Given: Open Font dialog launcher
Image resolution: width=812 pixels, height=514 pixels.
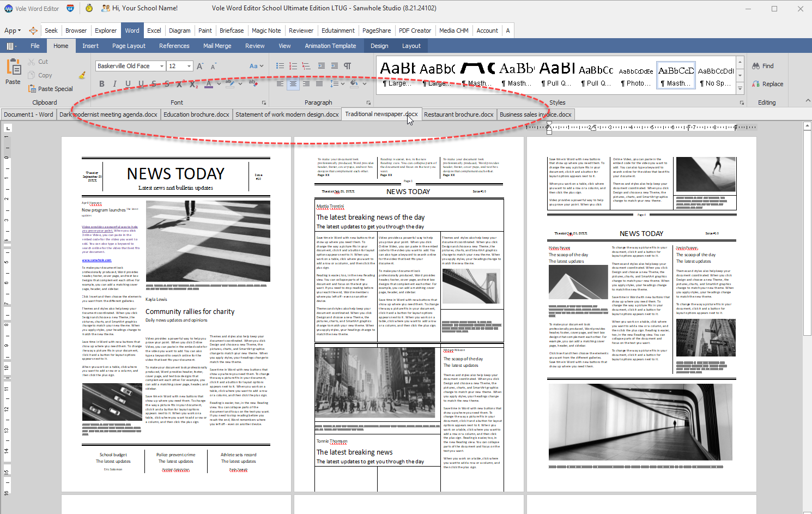Looking at the screenshot, I should click(264, 102).
